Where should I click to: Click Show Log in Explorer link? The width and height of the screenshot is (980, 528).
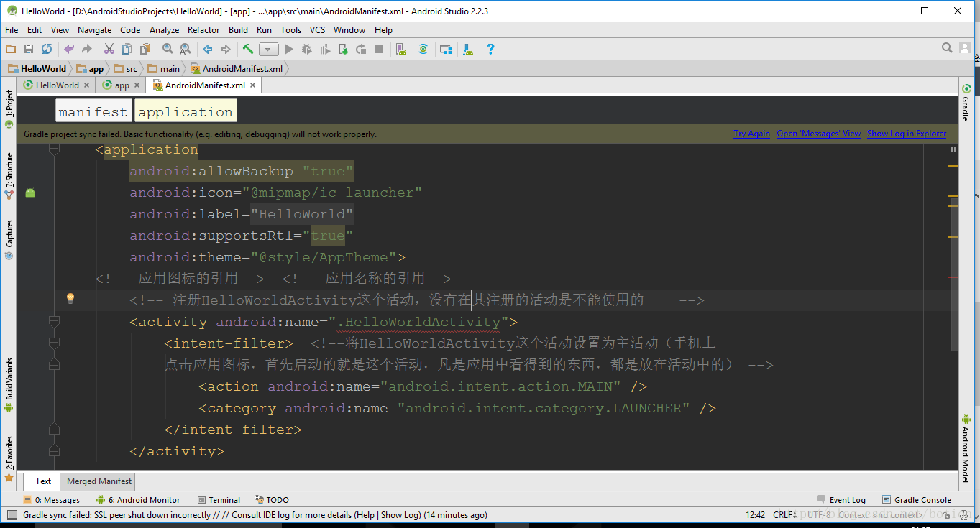coord(907,134)
